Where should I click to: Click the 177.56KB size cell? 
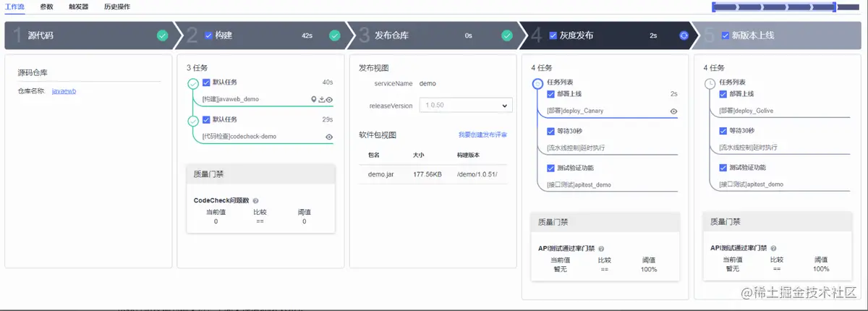(427, 174)
